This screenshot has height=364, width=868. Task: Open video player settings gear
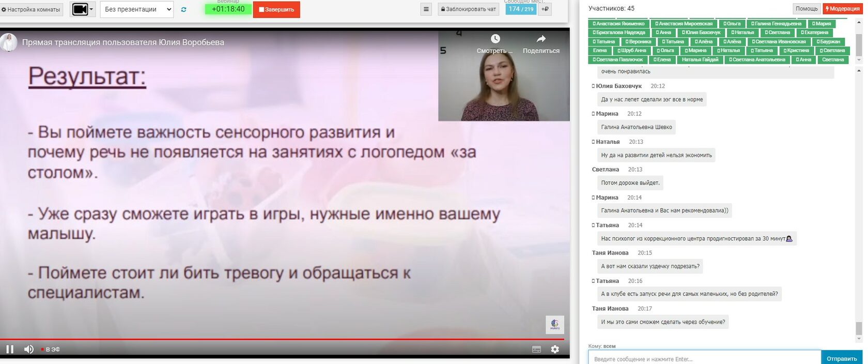555,350
